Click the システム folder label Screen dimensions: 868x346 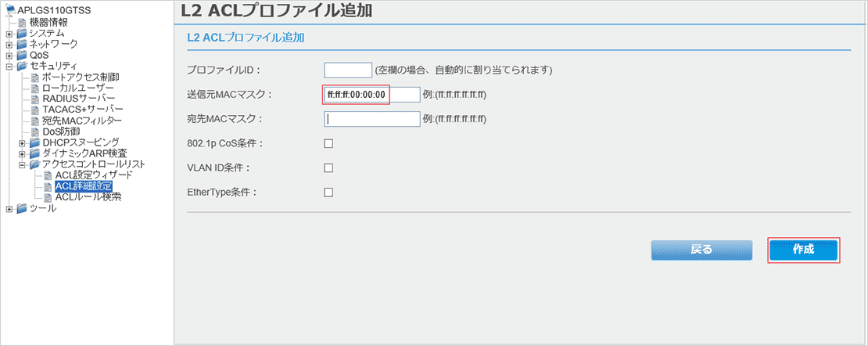pos(46,33)
